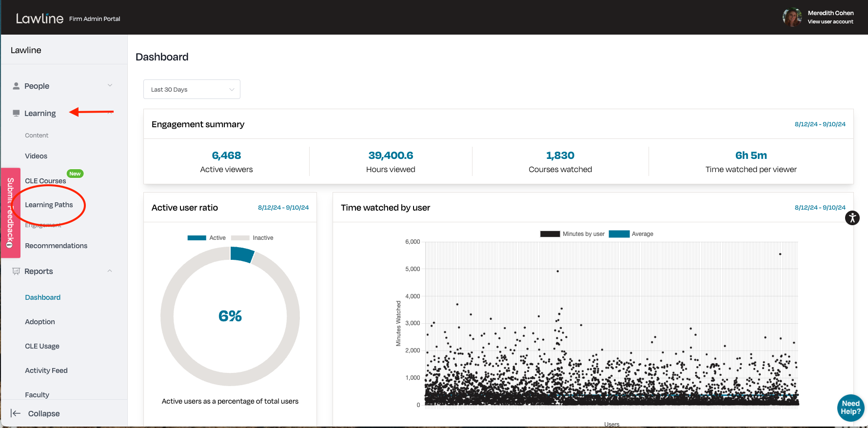The width and height of the screenshot is (868, 428).
Task: Click the Reports presentation icon
Action: 16,271
